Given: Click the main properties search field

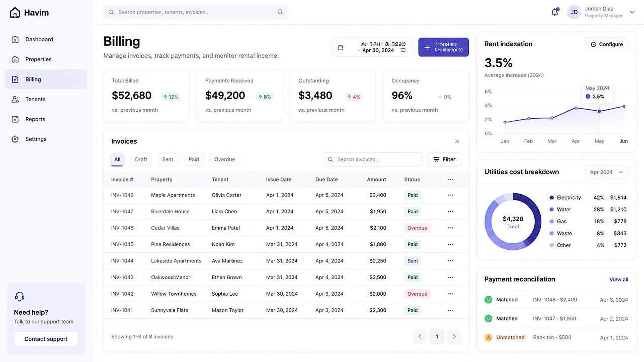Looking at the screenshot, I should click(195, 12).
